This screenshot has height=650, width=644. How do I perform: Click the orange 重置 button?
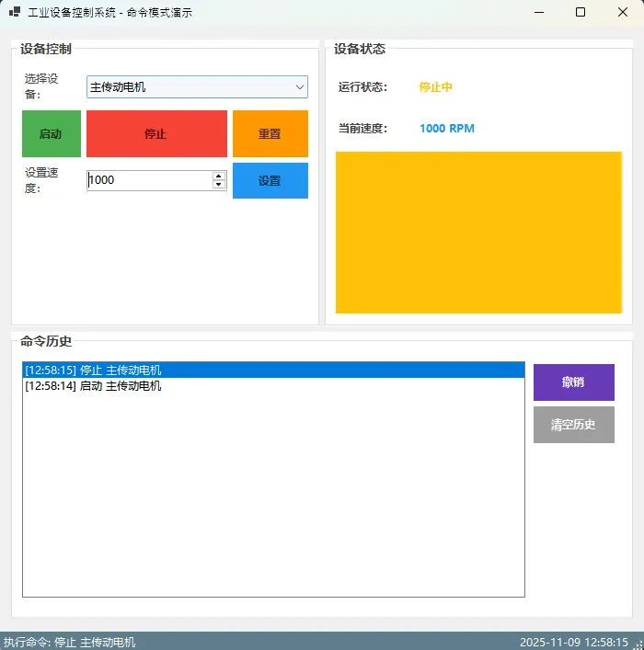(x=270, y=134)
